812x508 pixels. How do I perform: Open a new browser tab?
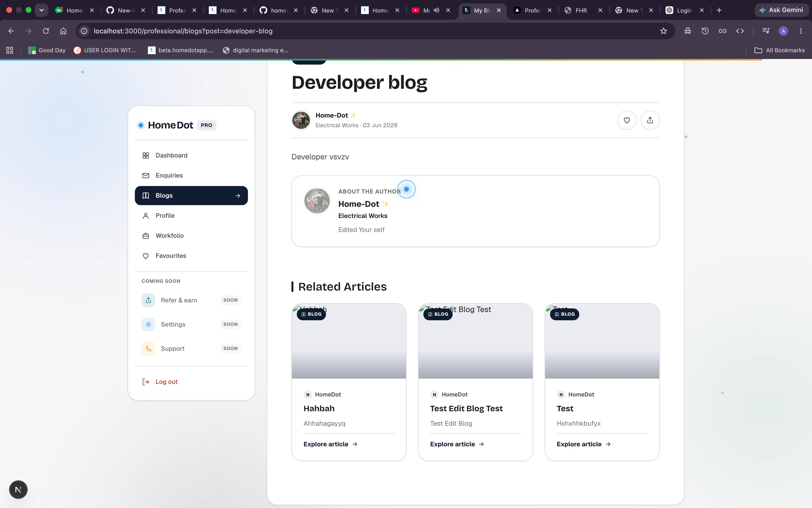(x=719, y=10)
